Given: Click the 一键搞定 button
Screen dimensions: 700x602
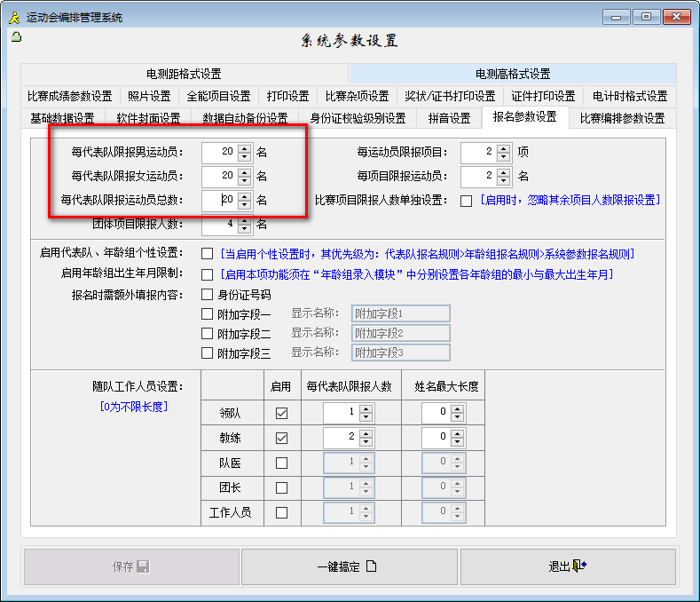Looking at the screenshot, I should [x=349, y=566].
